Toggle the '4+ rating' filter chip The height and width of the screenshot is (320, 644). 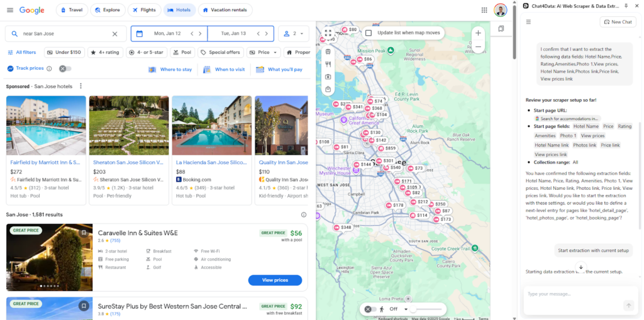105,52
